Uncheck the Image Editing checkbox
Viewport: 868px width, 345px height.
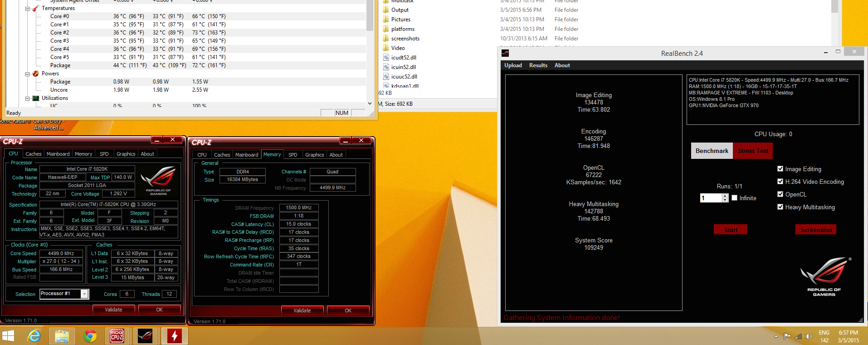click(780, 168)
